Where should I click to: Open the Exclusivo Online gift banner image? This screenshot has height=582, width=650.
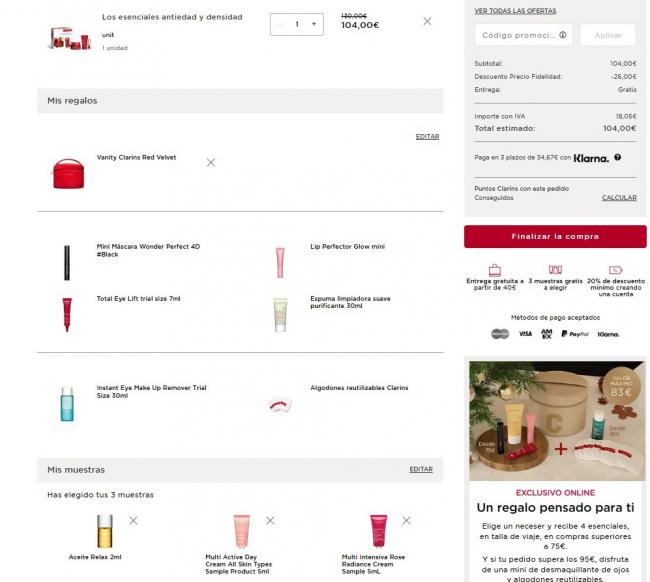557,421
